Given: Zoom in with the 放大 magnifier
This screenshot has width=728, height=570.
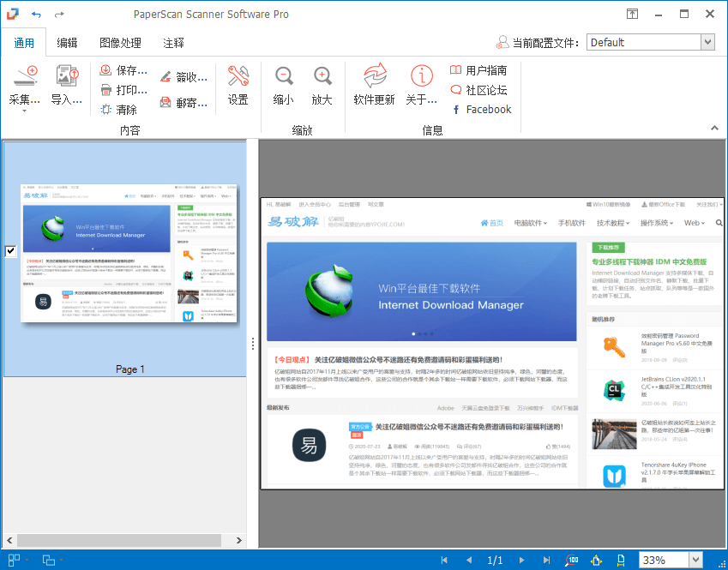Looking at the screenshot, I should point(322,77).
